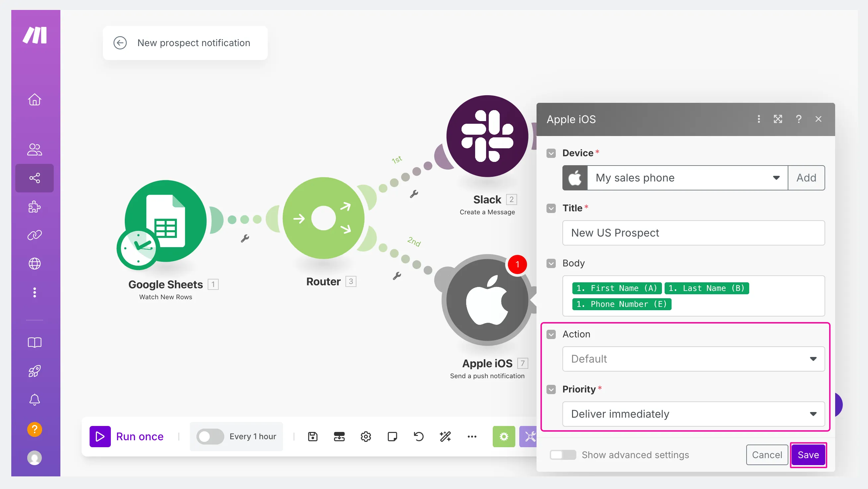
Task: Open the Deliver immediately priority dropdown
Action: tap(693, 414)
